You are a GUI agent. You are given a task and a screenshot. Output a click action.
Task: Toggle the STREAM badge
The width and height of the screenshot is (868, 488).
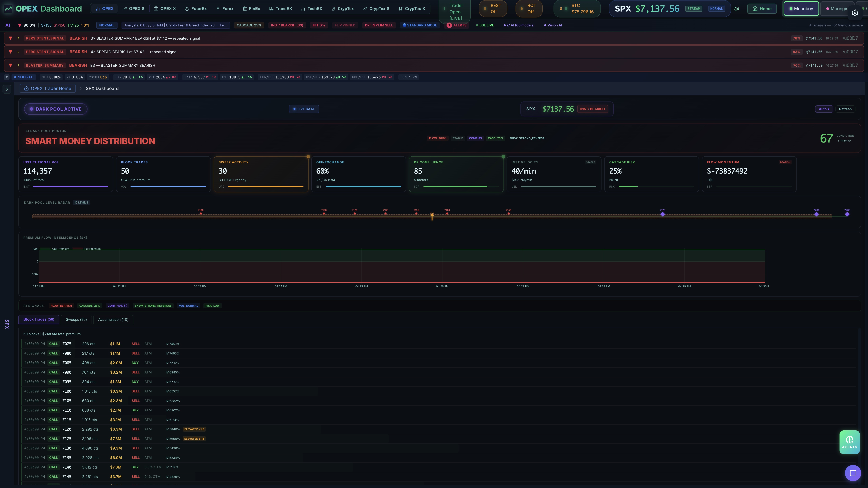click(693, 9)
